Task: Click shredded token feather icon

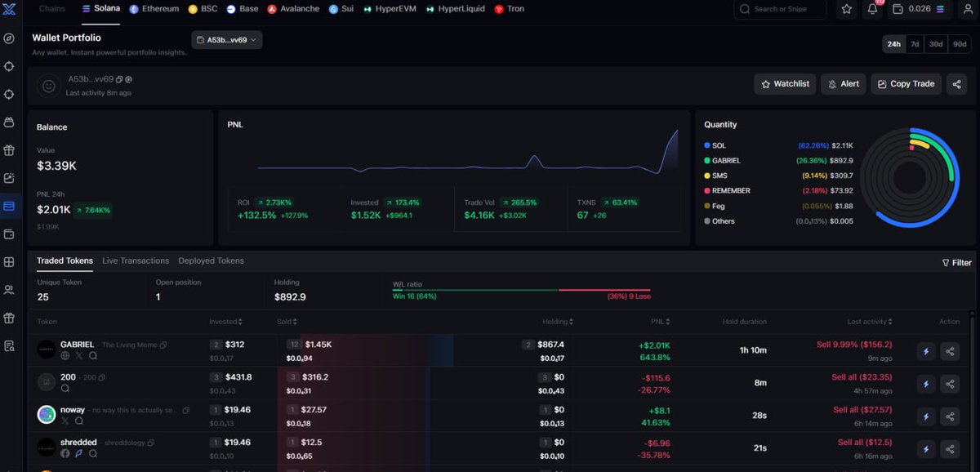Action: pos(79,454)
